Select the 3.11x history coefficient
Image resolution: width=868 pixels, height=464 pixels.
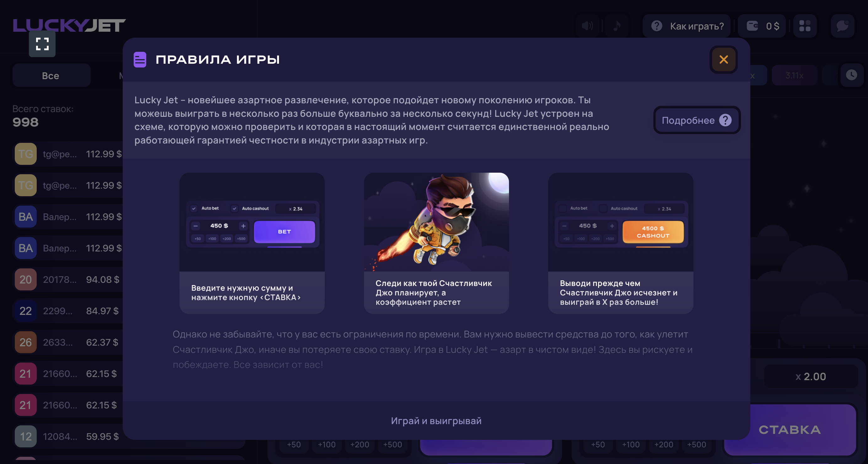coord(794,75)
